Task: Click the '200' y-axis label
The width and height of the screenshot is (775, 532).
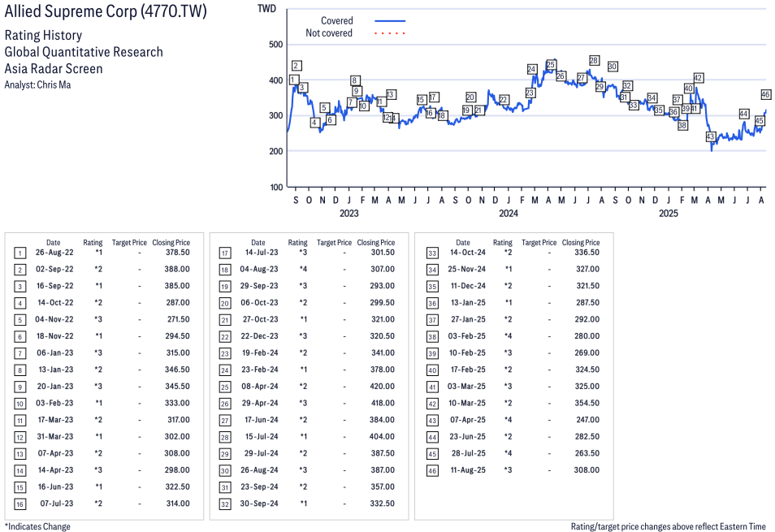Action: [275, 151]
